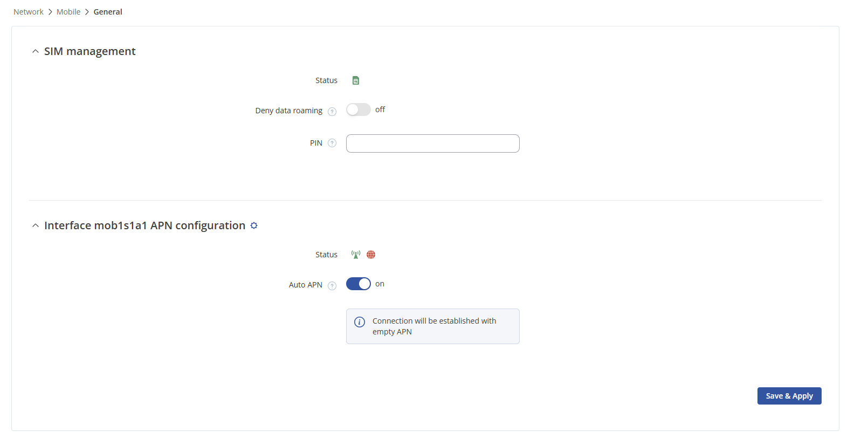Click the info icon in empty APN notice
868x445 pixels.
tap(360, 322)
